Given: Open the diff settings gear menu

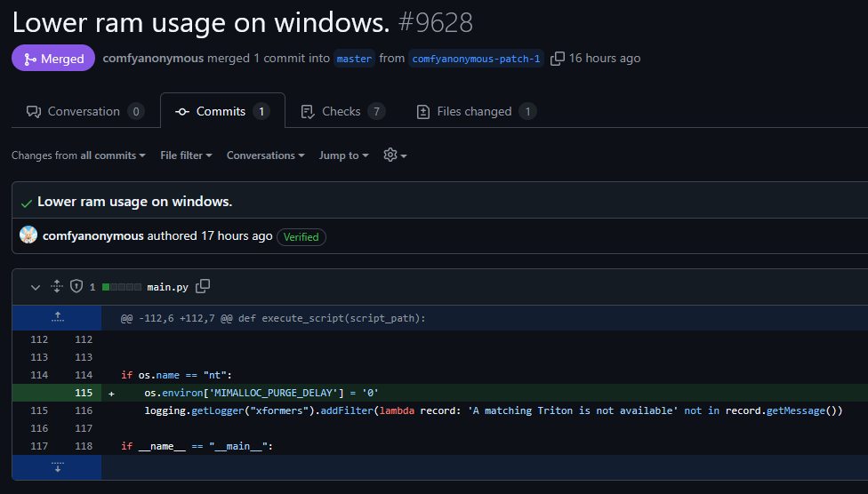Looking at the screenshot, I should [395, 155].
